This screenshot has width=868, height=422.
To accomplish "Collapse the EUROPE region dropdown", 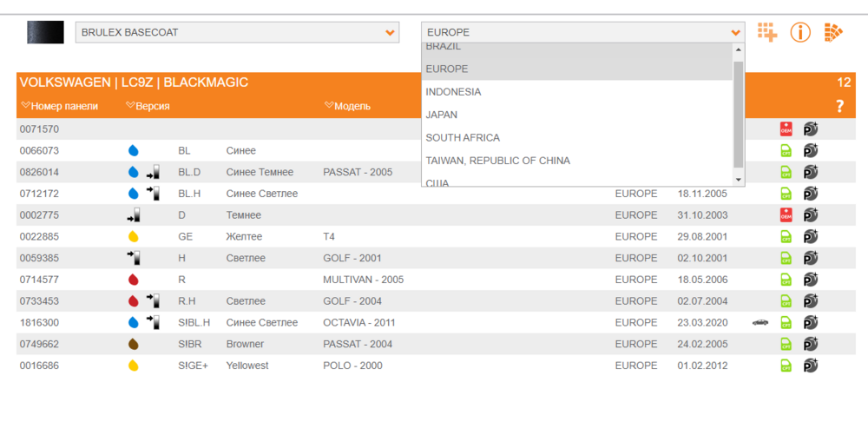I will coord(583,33).
